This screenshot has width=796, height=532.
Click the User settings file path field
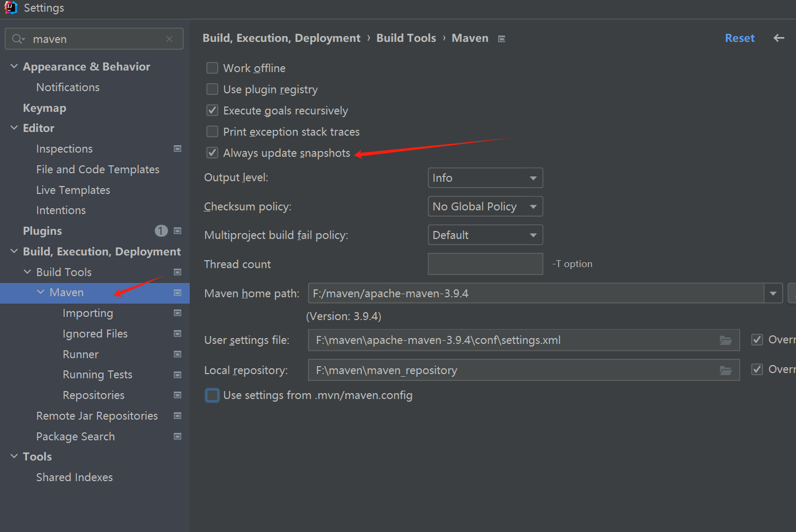click(524, 340)
